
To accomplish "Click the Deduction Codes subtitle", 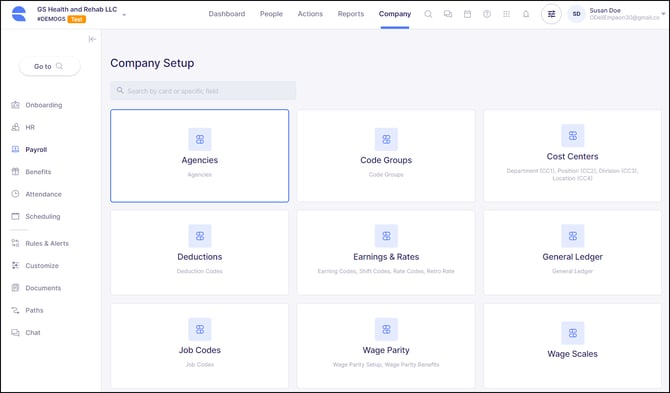I will point(200,271).
